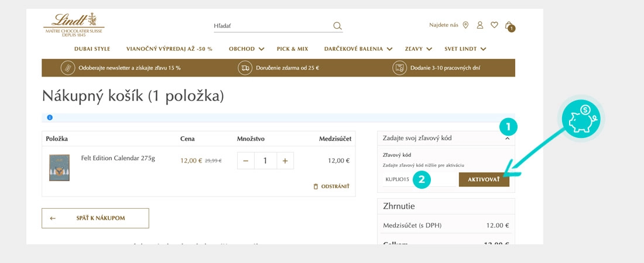This screenshot has height=263, width=644.
Task: Open the Dubai Style menu item
Action: (x=92, y=49)
